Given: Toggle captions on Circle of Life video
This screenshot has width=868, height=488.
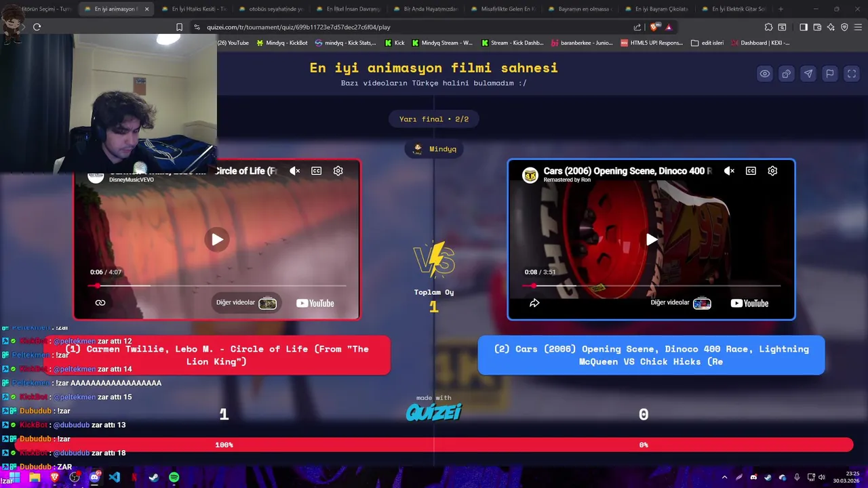Looking at the screenshot, I should click(316, 171).
